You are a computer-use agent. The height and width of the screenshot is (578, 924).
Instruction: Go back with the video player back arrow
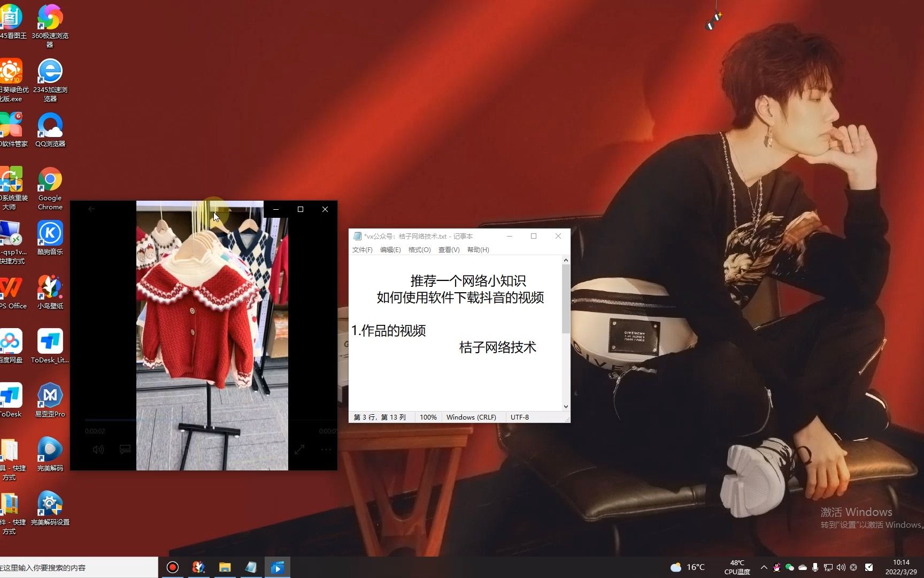pyautogui.click(x=91, y=209)
